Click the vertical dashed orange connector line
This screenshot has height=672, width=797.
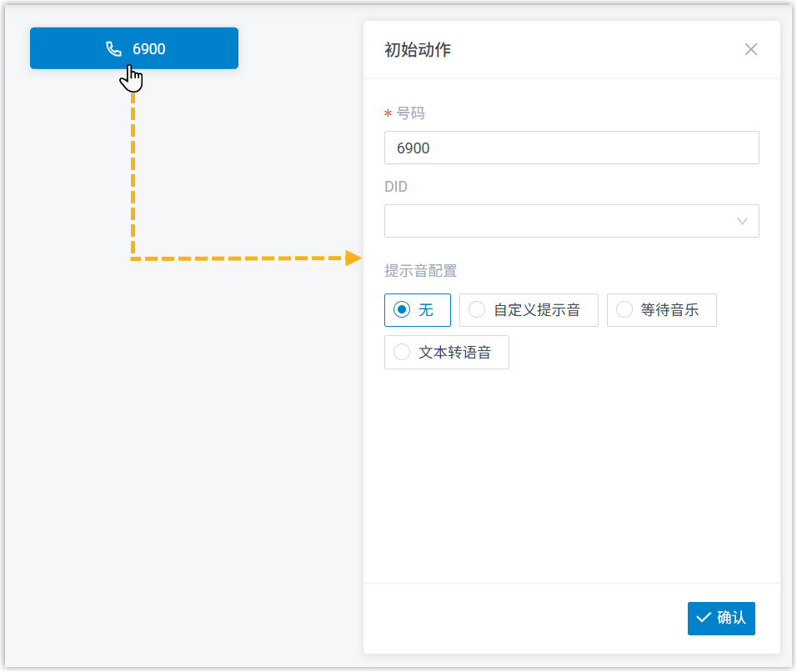(x=133, y=175)
